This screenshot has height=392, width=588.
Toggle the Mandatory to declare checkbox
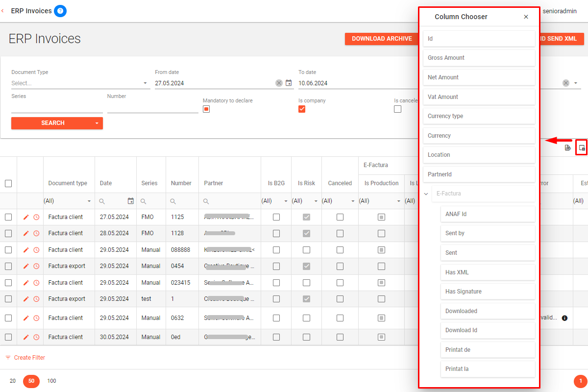click(x=206, y=109)
